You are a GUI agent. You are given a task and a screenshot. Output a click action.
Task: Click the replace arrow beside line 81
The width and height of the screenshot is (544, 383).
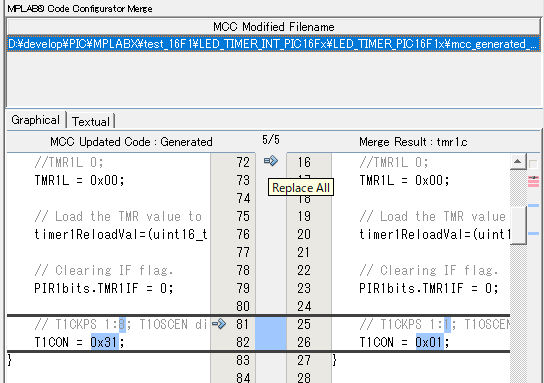219,324
